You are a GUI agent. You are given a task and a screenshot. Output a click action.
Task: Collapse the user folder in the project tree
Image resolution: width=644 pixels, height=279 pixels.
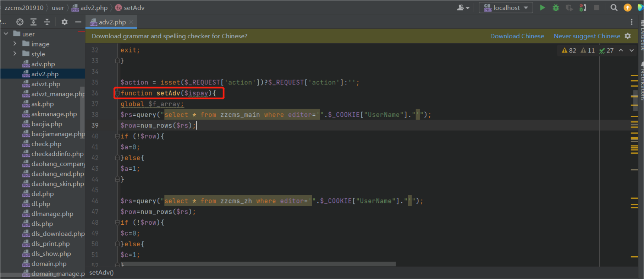pos(6,34)
